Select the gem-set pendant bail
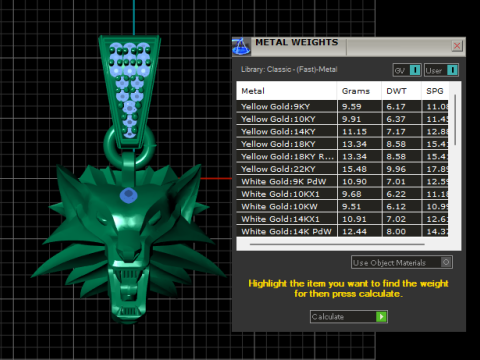Viewport: 480px width, 360px height. (x=130, y=92)
